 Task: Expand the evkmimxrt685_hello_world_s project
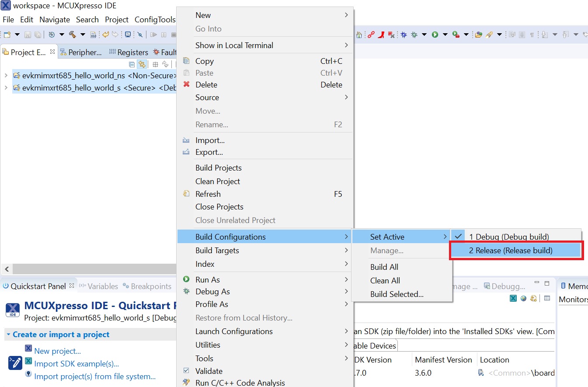(6, 88)
